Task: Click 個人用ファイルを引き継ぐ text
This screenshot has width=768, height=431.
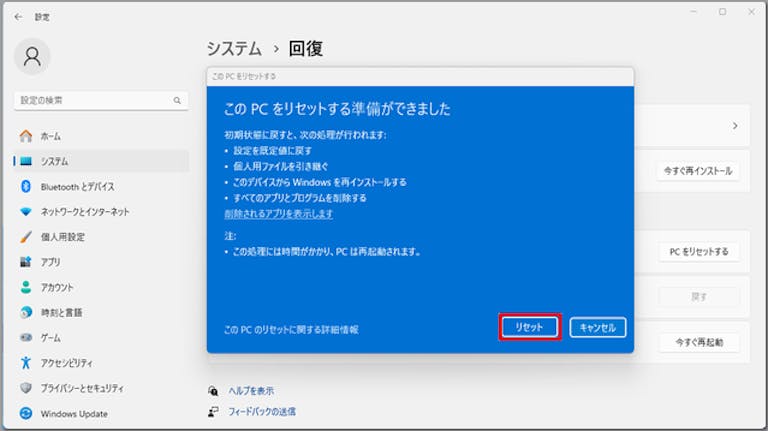Action: [281, 167]
